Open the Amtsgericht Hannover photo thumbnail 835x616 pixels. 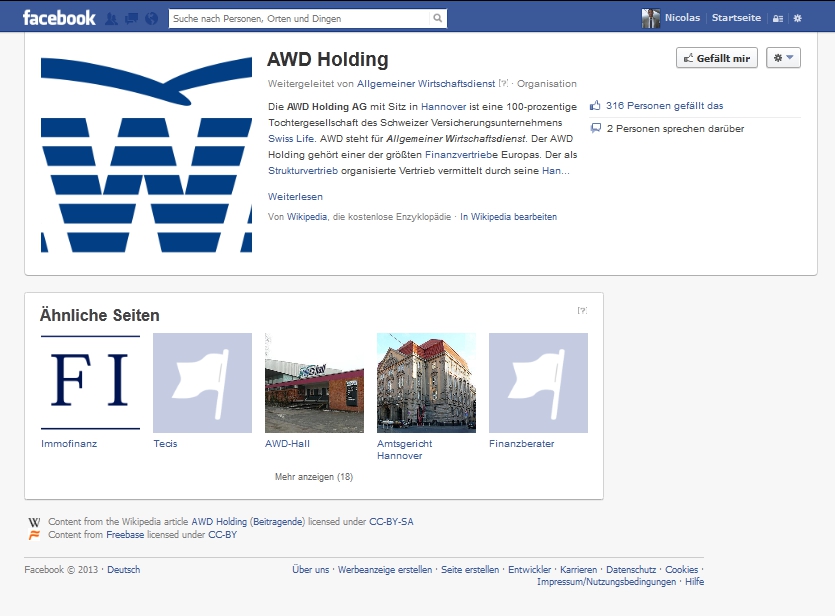(426, 383)
